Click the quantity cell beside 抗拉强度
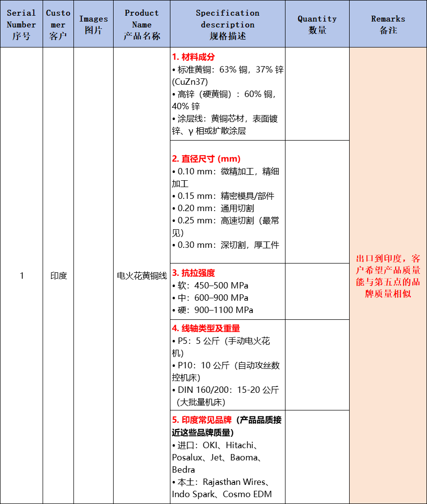 tap(317, 291)
